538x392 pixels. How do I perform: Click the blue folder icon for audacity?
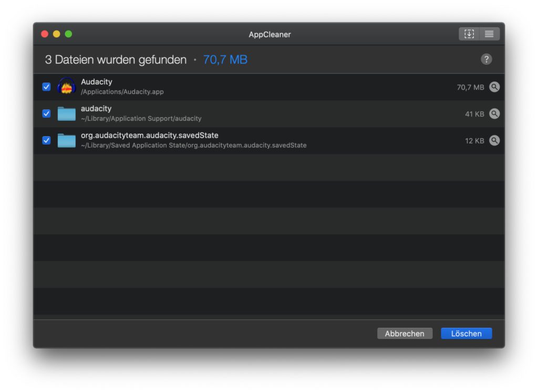(66, 113)
